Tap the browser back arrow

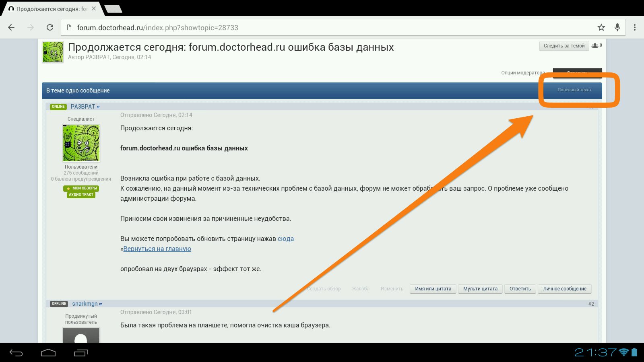pyautogui.click(x=11, y=27)
